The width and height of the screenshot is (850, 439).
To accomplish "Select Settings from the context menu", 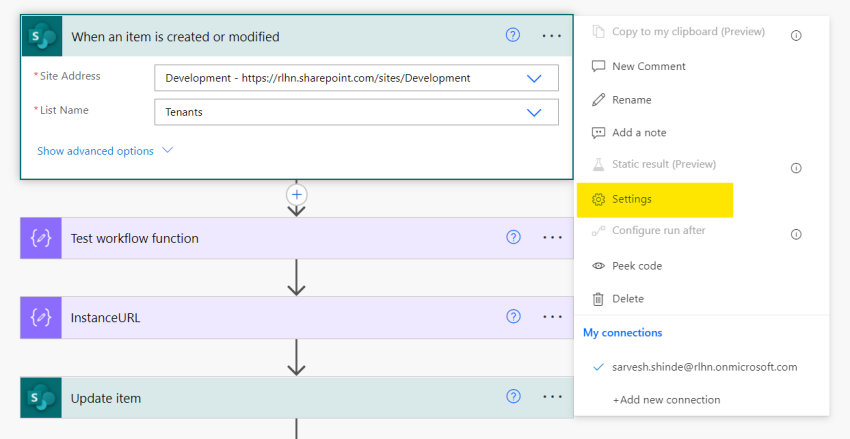I will point(631,199).
